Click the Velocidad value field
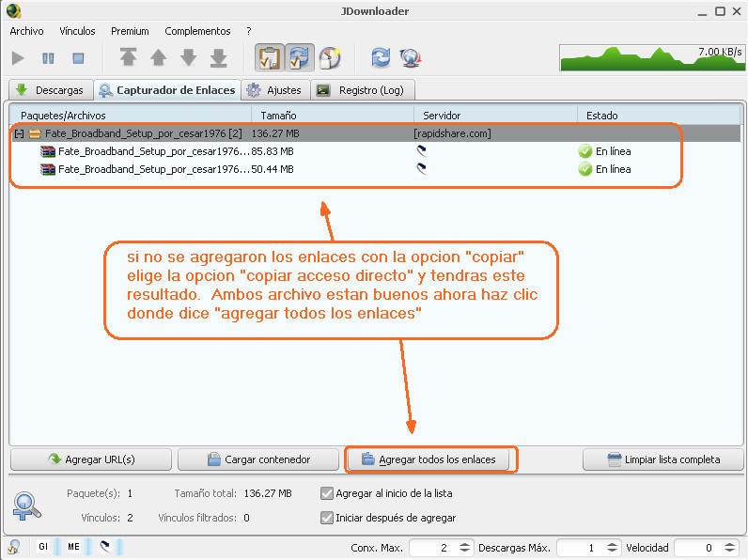The height and width of the screenshot is (560, 748). click(699, 548)
